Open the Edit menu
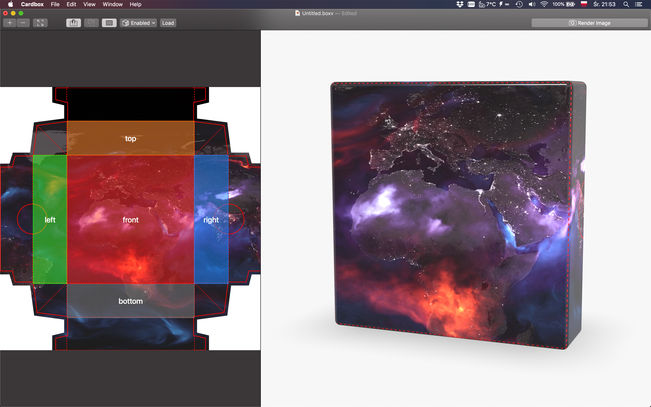 tap(71, 5)
